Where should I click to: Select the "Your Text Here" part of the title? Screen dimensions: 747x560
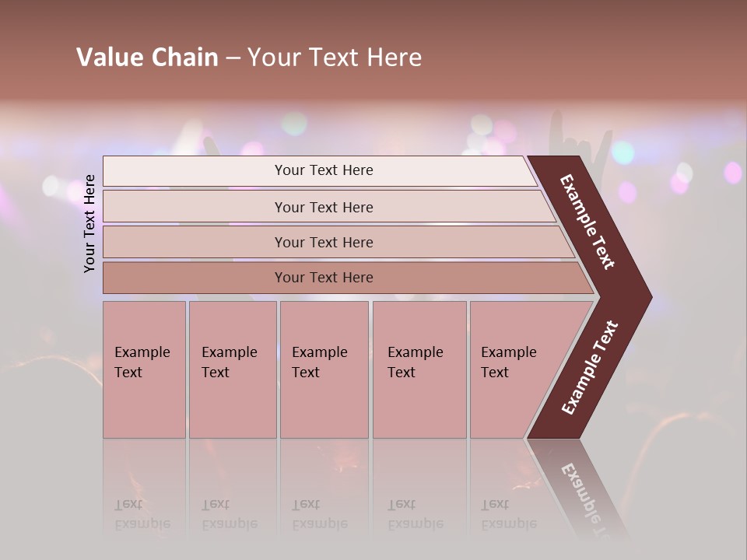[x=335, y=58]
